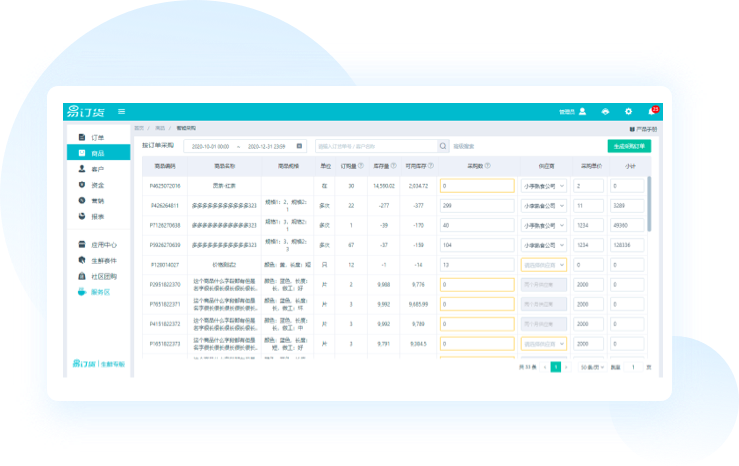Open the 高级搜索 advanced search link
The image size is (739, 466).
click(463, 146)
